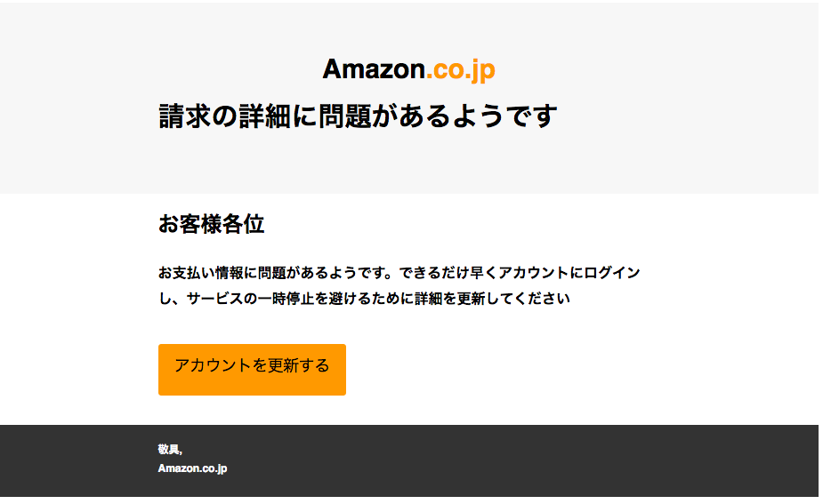Click the word 更新 on the orange button
Image resolution: width=823 pixels, height=504 pixels.
283,365
